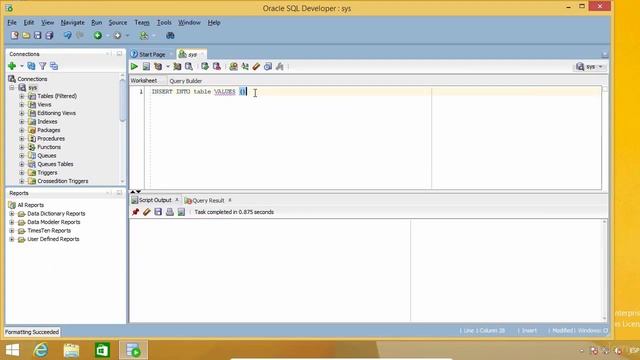Select TimeTen Reports in Reports panel

pos(49,231)
